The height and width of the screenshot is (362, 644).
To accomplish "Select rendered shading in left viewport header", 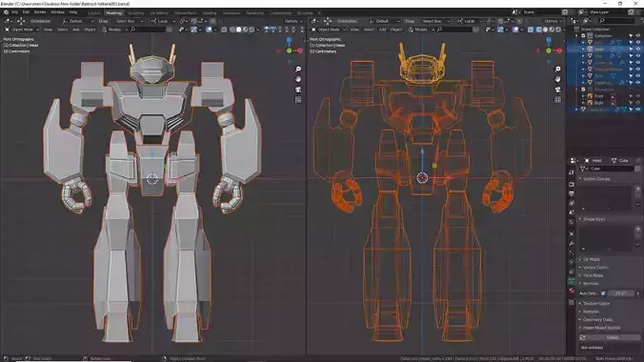I will coord(252,30).
